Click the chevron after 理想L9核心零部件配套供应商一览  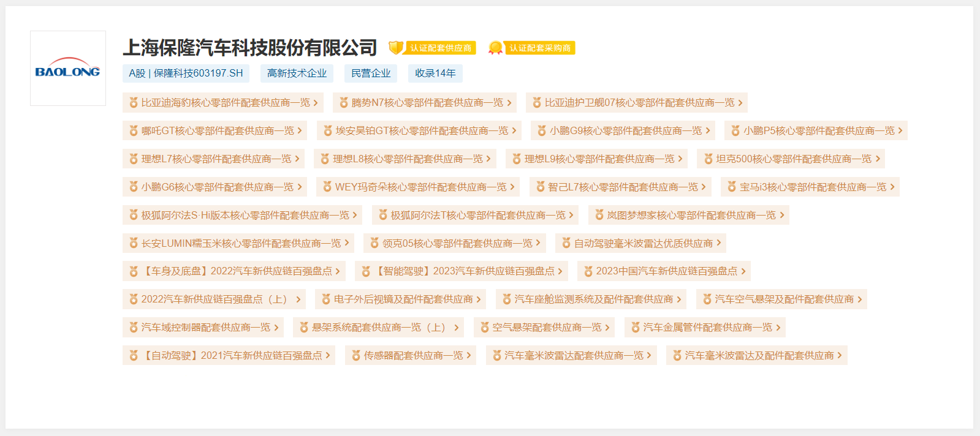click(x=680, y=159)
